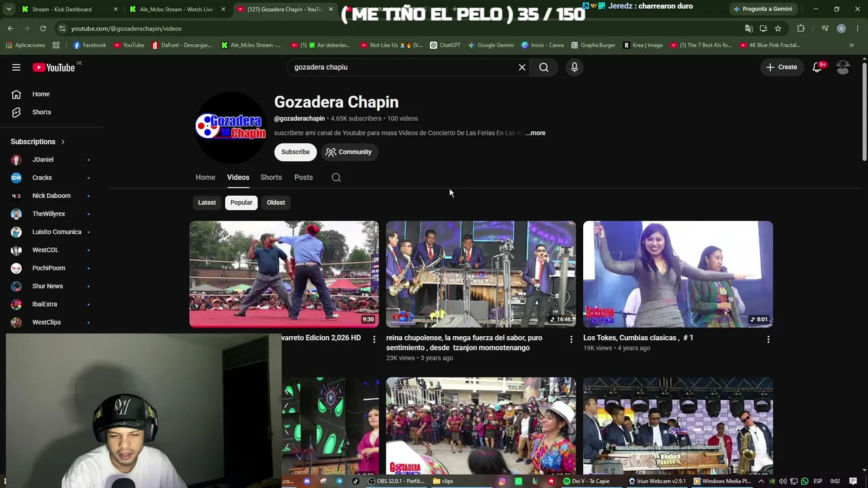View site information icon in address bar
Screen dimensions: 868x488
(x=62, y=28)
